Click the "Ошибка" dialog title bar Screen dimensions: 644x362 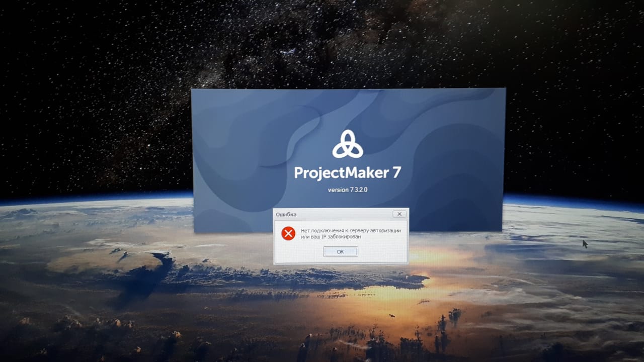341,214
